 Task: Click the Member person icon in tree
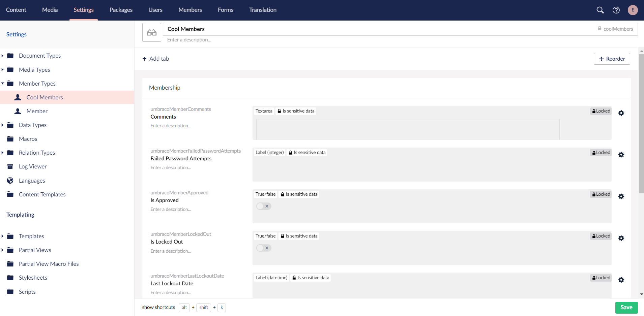[x=18, y=111]
